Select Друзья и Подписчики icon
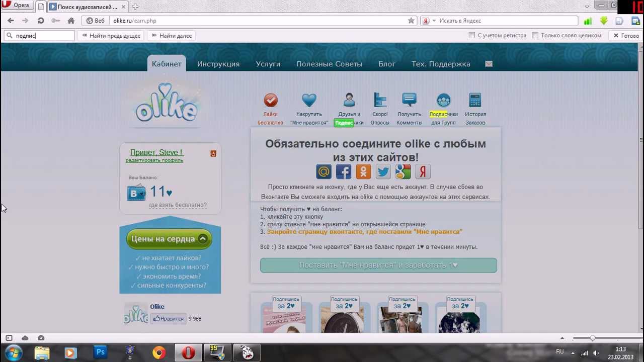 pos(349,100)
